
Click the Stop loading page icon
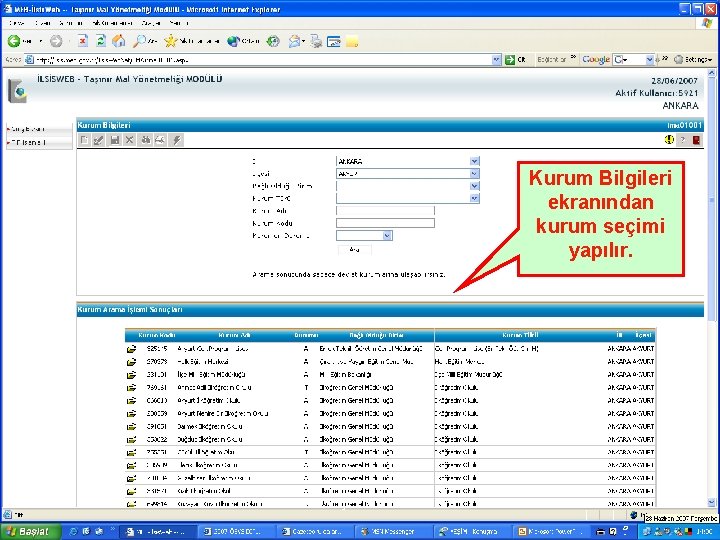pyautogui.click(x=83, y=41)
